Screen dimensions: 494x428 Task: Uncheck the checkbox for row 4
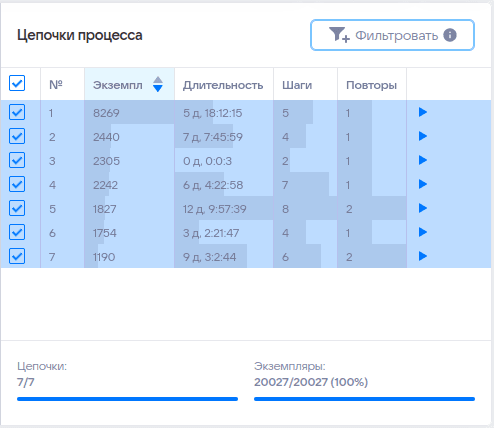pyautogui.click(x=17, y=184)
